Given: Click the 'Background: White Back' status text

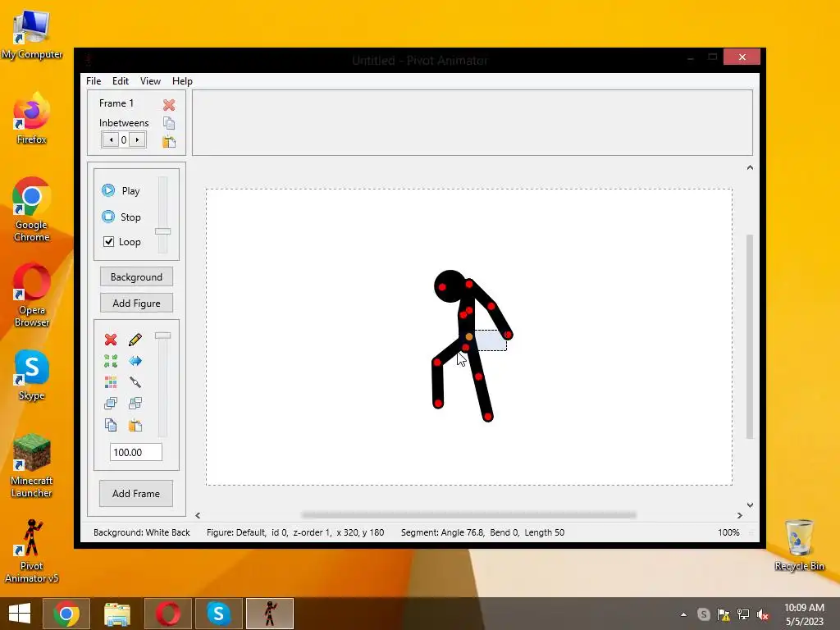Looking at the screenshot, I should tap(142, 532).
